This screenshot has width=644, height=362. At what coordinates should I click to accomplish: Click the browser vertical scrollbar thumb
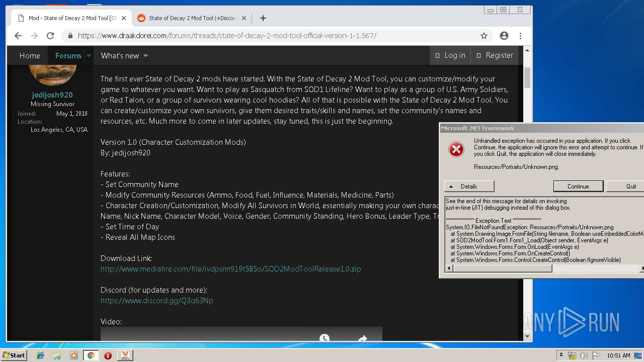527,77
